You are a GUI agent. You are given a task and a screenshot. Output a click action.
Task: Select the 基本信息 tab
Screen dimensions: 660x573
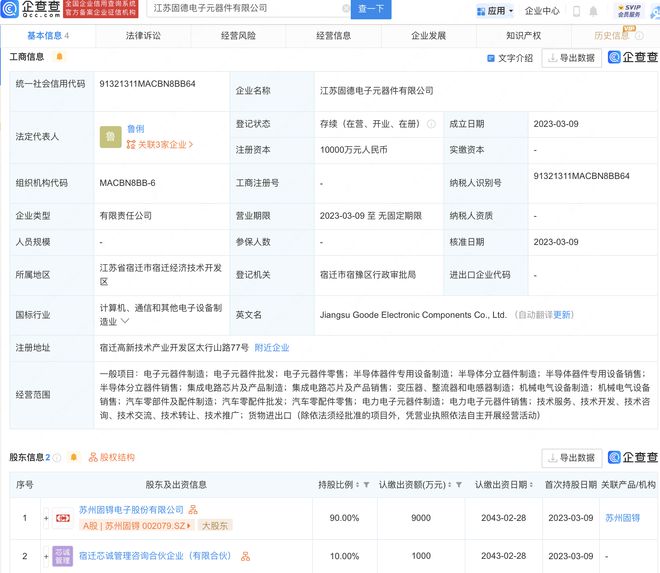(48, 36)
